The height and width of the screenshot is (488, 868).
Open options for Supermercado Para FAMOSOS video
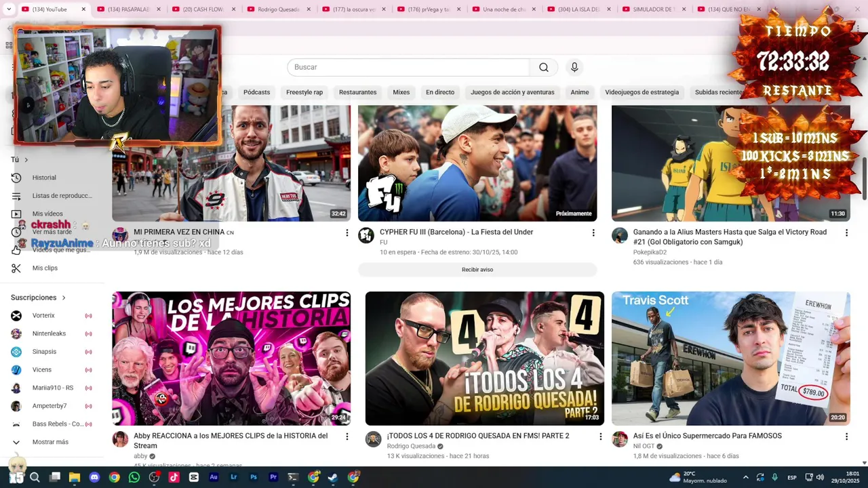pos(846,436)
